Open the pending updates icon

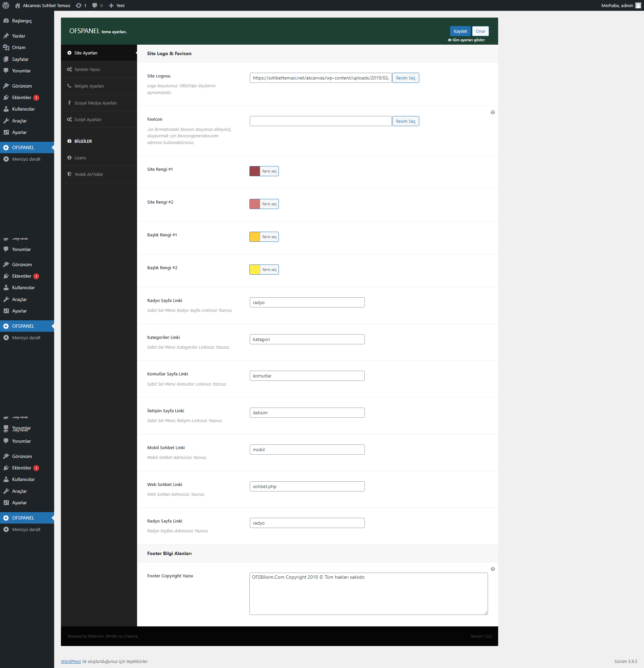point(81,5)
